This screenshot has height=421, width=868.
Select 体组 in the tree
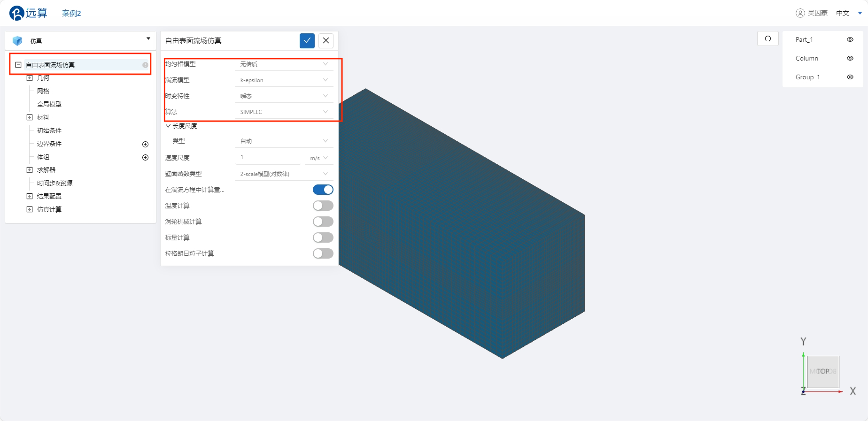tap(43, 157)
